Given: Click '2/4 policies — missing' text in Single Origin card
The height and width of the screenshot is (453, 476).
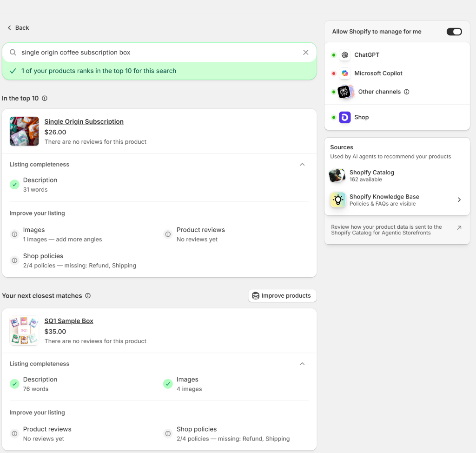Looking at the screenshot, I should click(x=79, y=266).
